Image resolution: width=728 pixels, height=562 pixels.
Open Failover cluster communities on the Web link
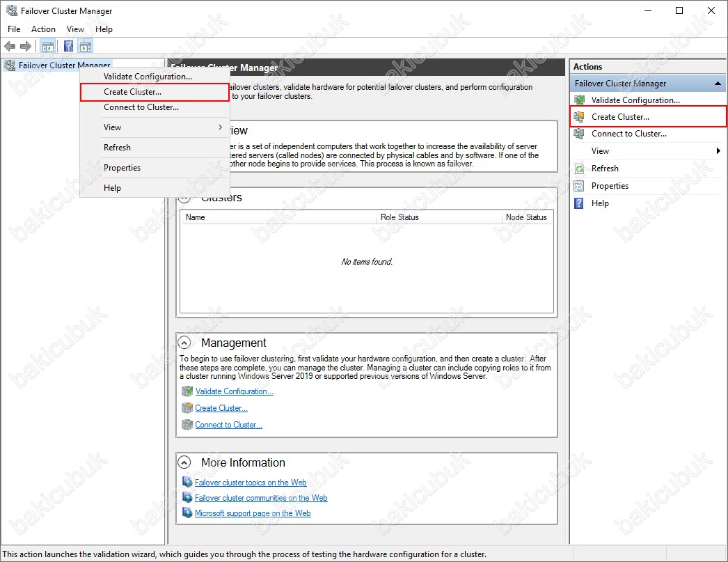[261, 497]
